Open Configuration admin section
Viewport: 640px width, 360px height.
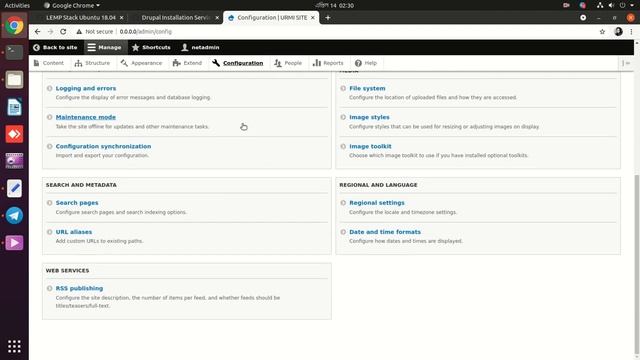pyautogui.click(x=238, y=63)
